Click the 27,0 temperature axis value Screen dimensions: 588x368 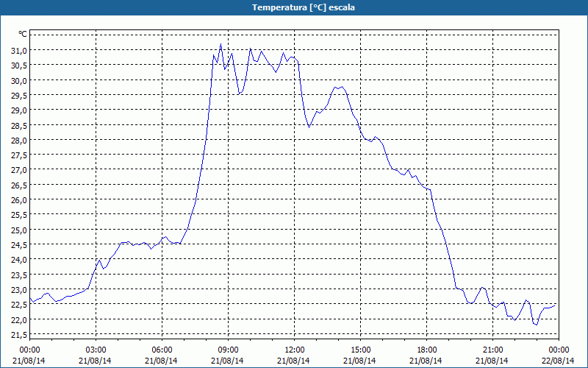point(20,169)
